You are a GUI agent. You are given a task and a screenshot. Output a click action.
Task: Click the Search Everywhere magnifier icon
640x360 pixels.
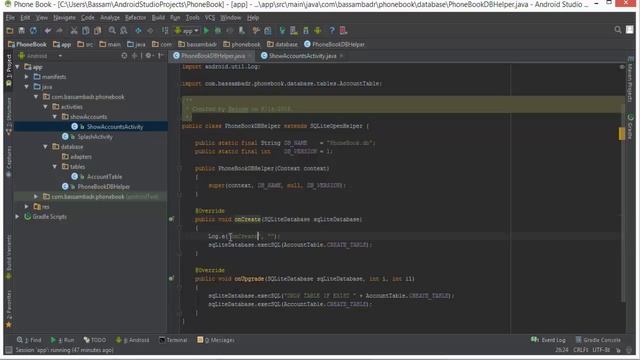[x=618, y=30]
